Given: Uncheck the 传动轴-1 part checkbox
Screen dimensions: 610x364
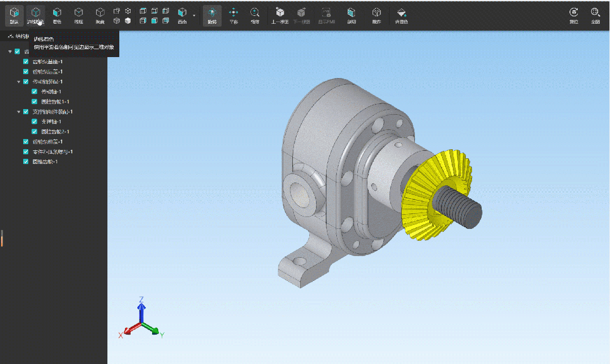Looking at the screenshot, I should click(x=34, y=92).
